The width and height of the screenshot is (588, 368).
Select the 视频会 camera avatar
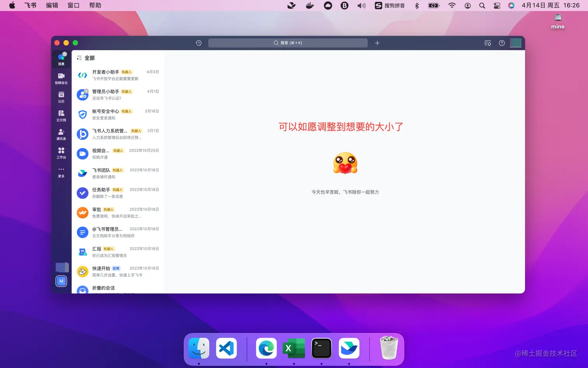point(82,154)
